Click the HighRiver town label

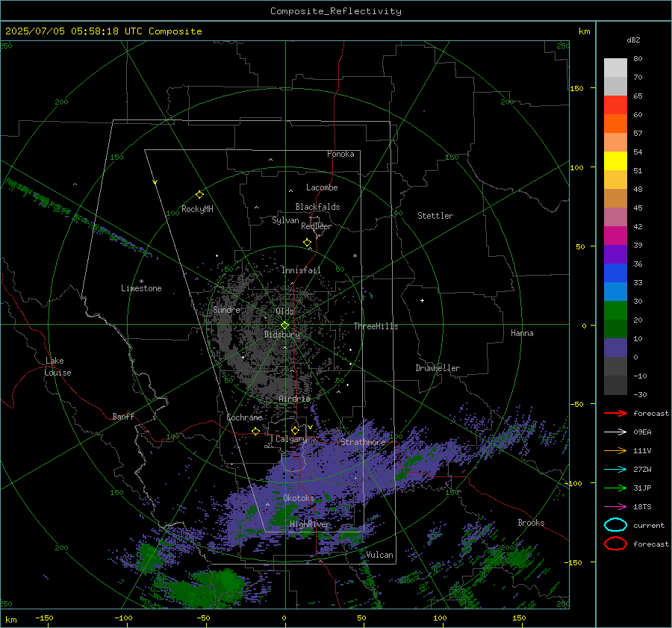point(310,524)
